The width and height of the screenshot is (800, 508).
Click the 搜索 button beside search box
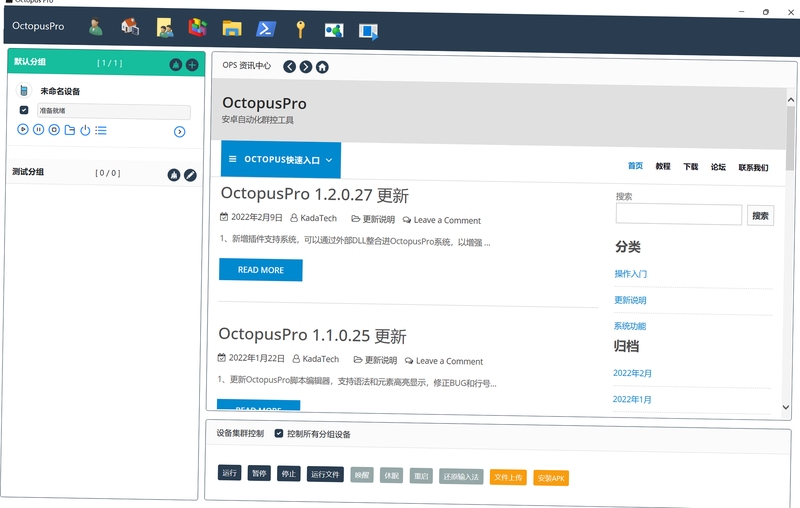[760, 215]
